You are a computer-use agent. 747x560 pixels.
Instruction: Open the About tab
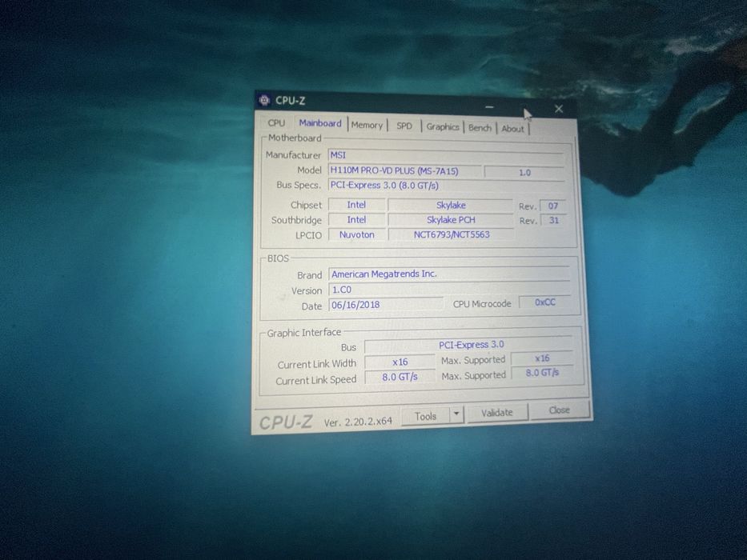pos(512,129)
